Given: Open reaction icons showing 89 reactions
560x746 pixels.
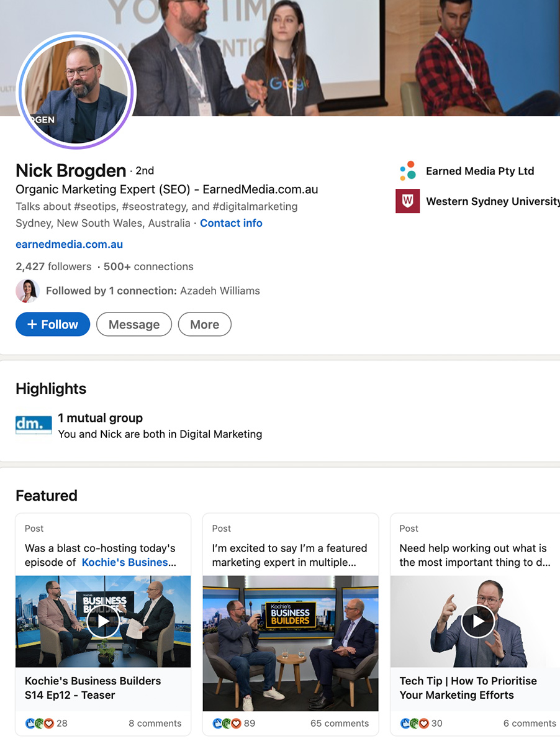Looking at the screenshot, I should point(234,723).
